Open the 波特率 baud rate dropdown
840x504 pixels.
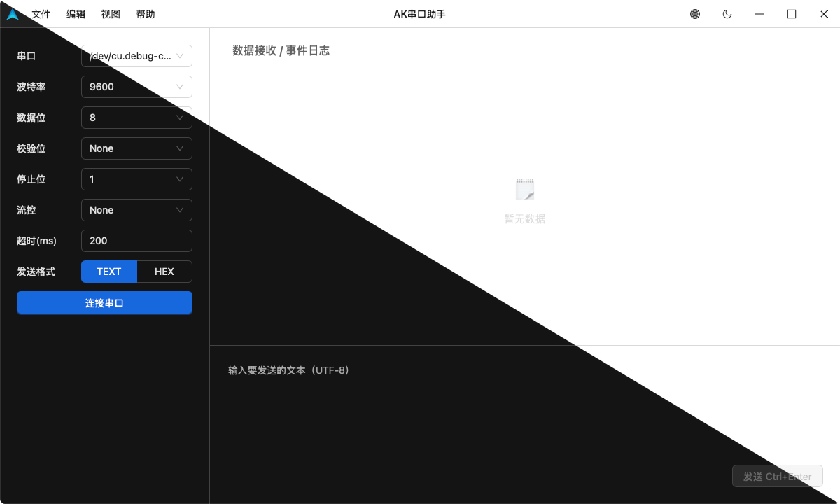point(136,87)
